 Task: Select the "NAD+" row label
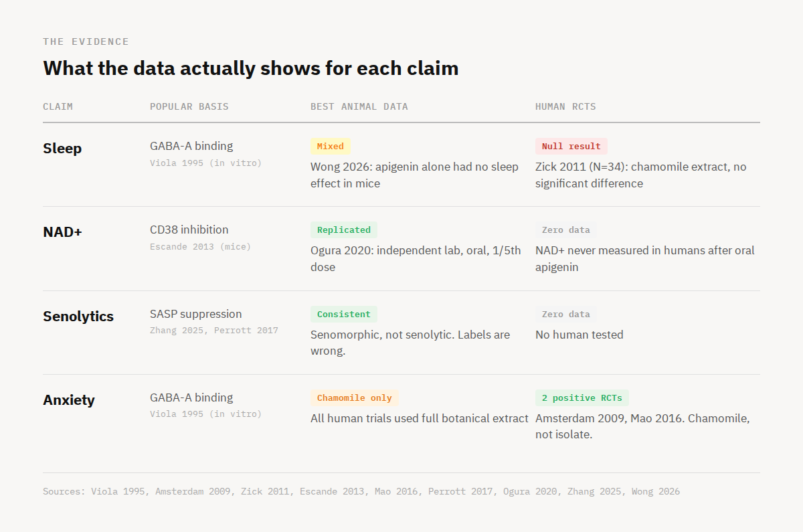click(62, 232)
